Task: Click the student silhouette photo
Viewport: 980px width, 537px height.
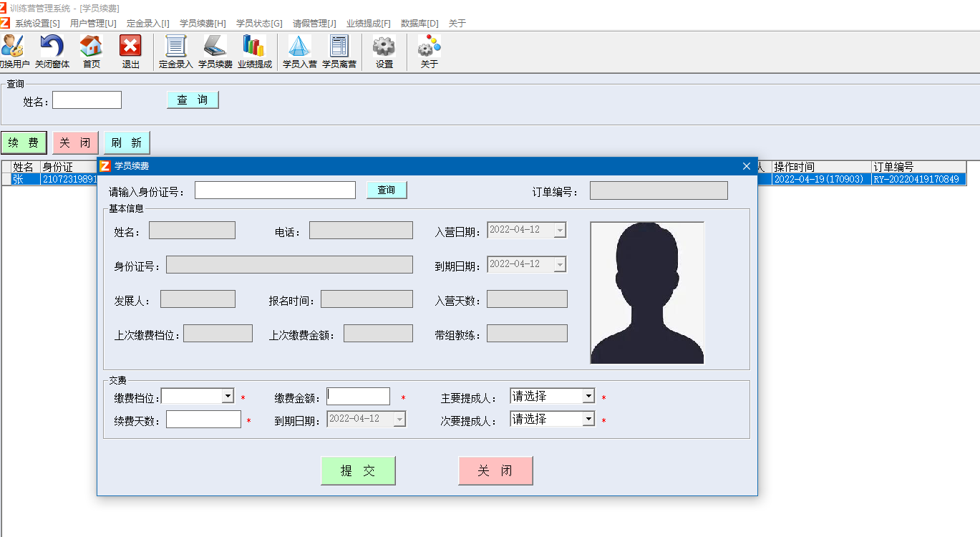Action: (x=647, y=293)
